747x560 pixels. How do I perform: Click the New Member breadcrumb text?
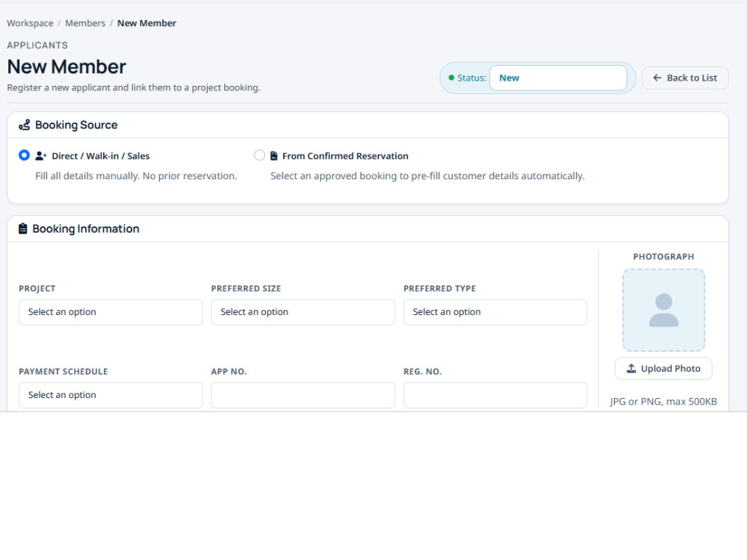pos(146,23)
